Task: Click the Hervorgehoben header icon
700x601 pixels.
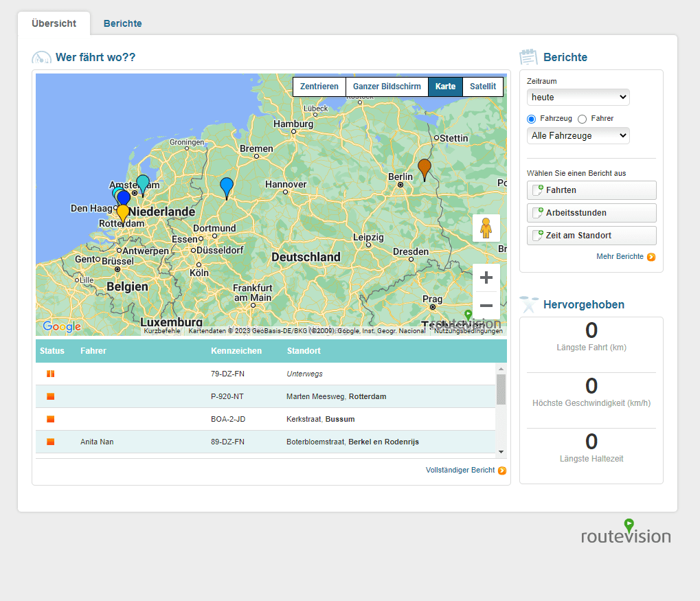Action: click(x=529, y=304)
